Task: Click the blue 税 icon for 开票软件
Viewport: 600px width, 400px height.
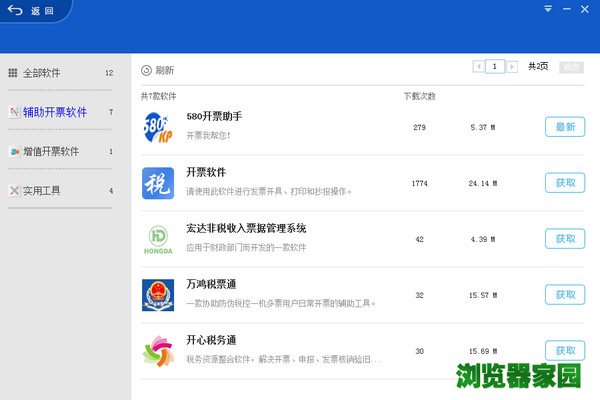Action: 158,183
